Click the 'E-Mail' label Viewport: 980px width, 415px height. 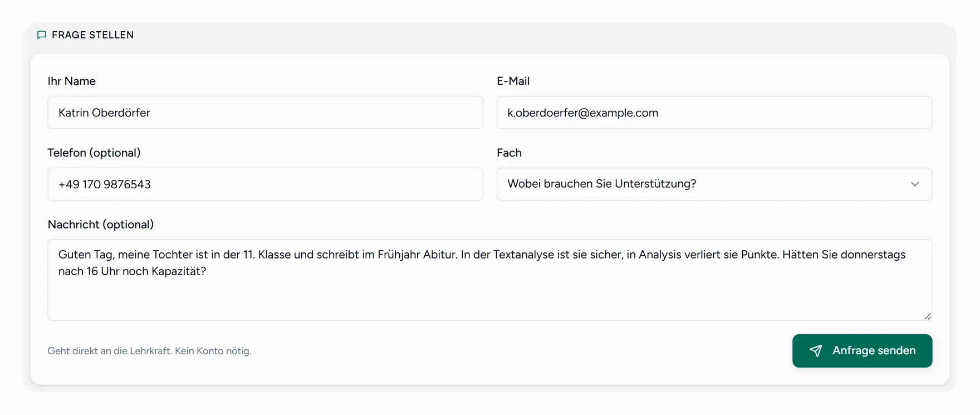(513, 81)
